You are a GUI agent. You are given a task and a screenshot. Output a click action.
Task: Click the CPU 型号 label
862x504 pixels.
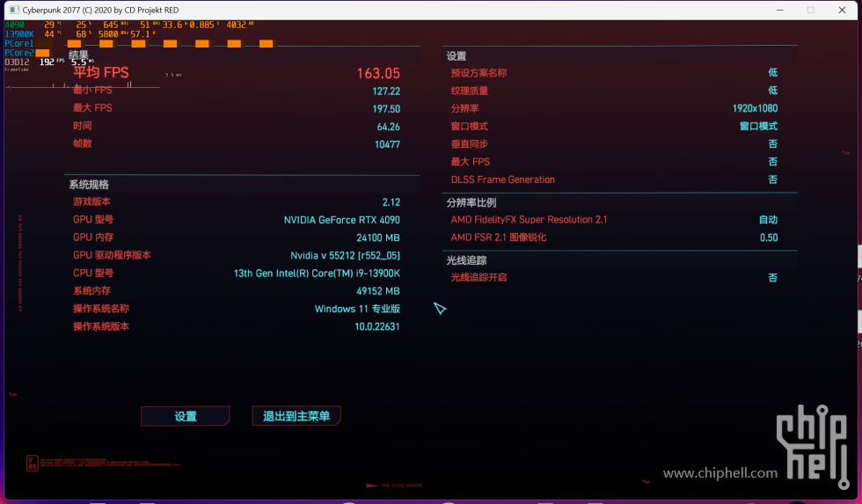coord(93,274)
